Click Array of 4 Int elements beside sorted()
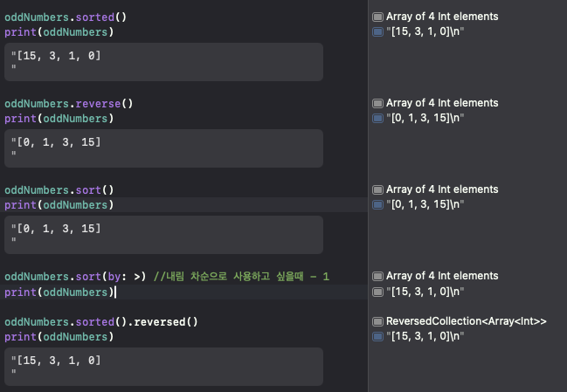The image size is (567, 392). tap(442, 17)
